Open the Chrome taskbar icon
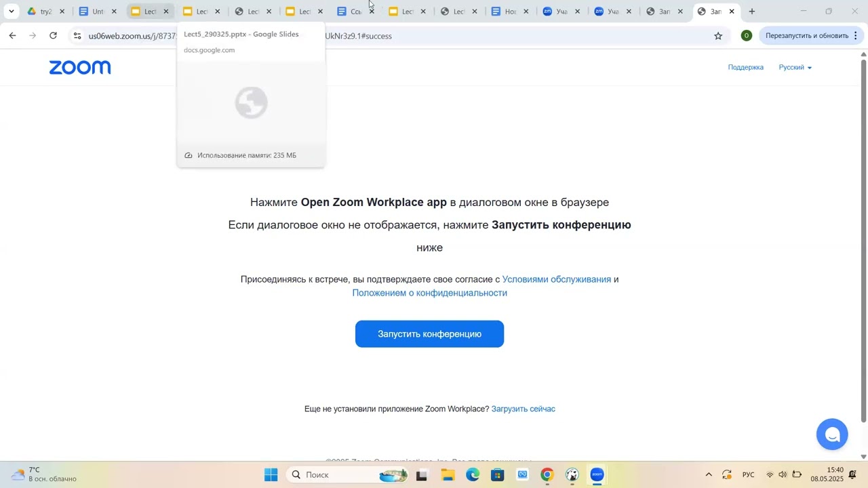Image resolution: width=868 pixels, height=488 pixels. click(x=547, y=475)
